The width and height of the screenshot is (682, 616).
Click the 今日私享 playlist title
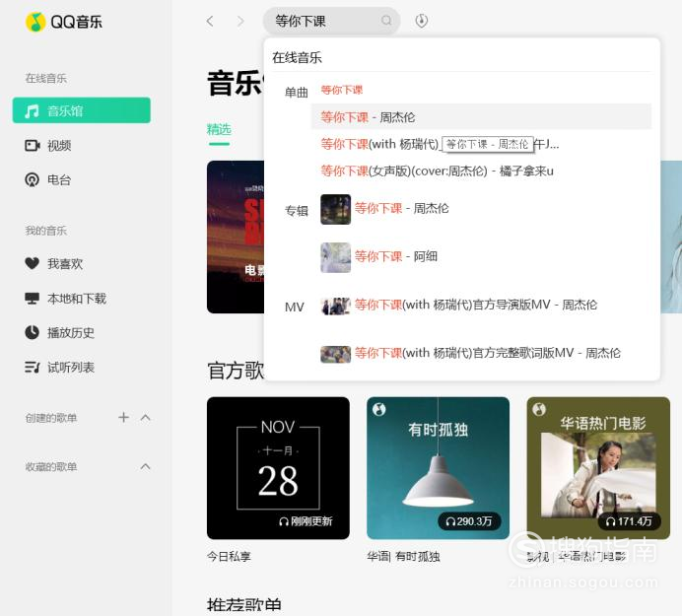229,557
